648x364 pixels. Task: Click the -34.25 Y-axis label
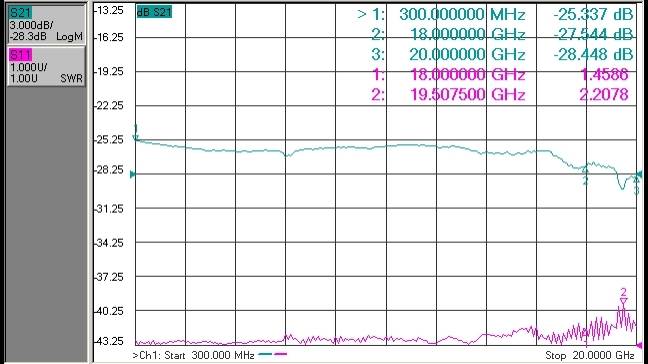click(x=110, y=243)
